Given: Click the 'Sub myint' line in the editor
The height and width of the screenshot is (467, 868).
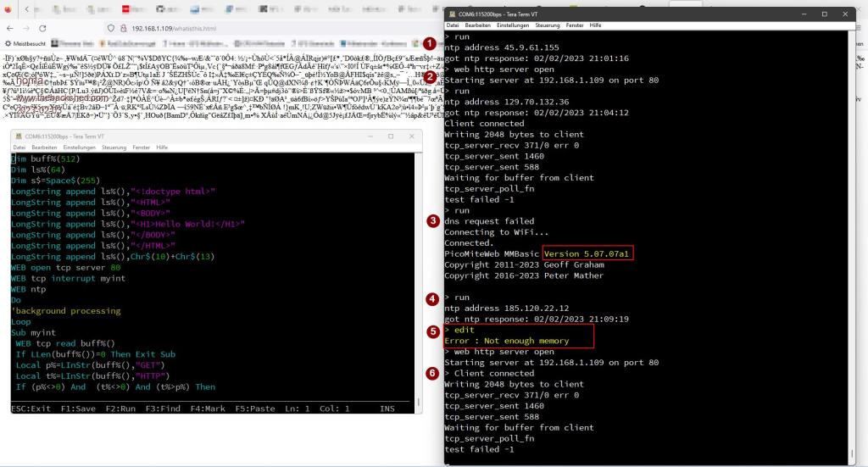Looking at the screenshot, I should tap(34, 333).
